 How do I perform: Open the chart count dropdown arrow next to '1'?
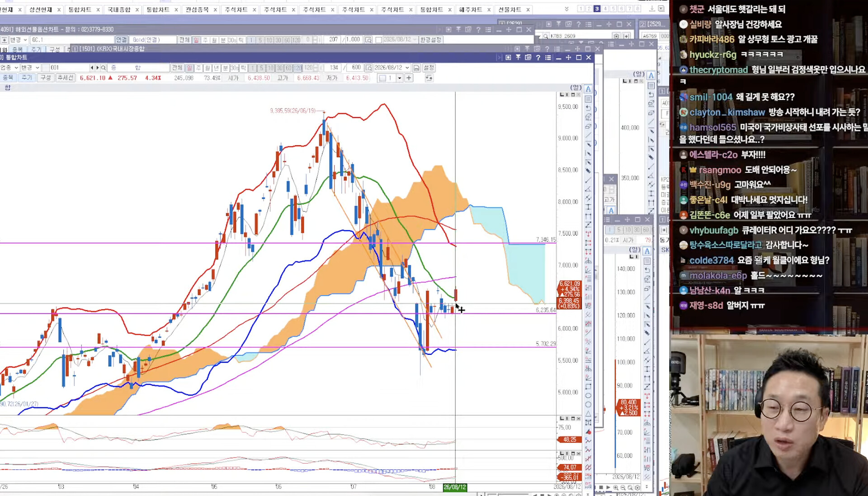click(400, 78)
